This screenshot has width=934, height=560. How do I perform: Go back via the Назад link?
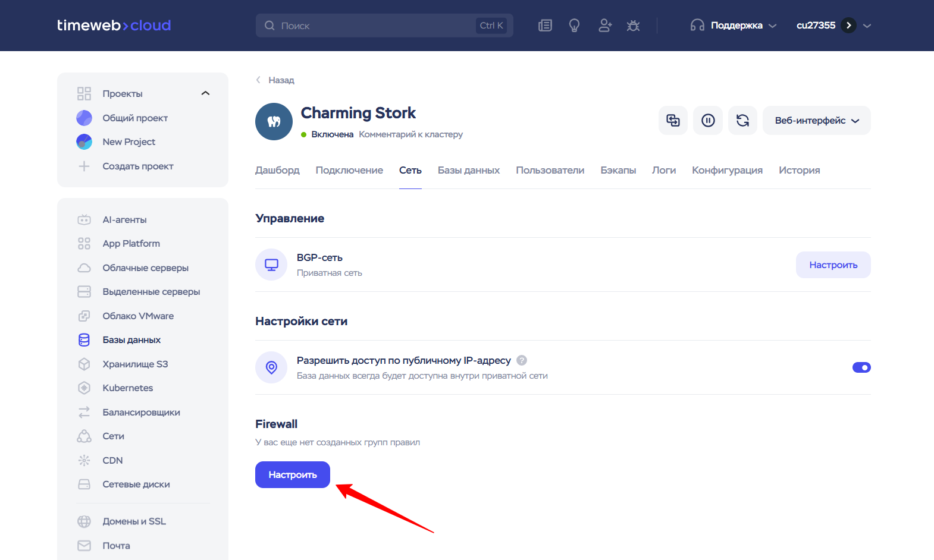point(281,80)
